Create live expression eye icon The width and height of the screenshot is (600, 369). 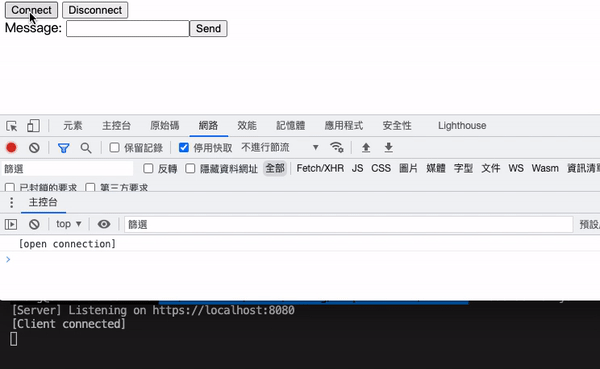(104, 224)
